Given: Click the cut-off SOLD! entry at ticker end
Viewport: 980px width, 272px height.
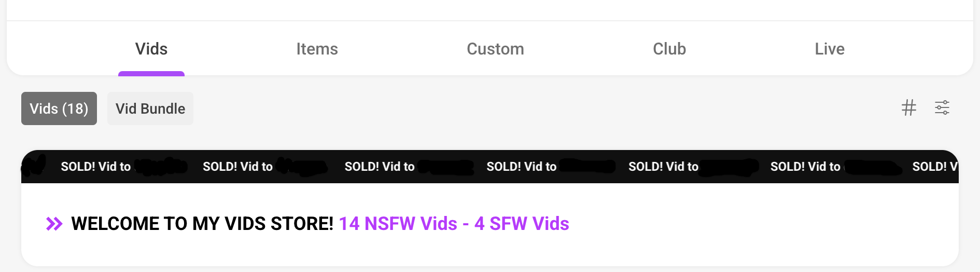Looking at the screenshot, I should 934,167.
